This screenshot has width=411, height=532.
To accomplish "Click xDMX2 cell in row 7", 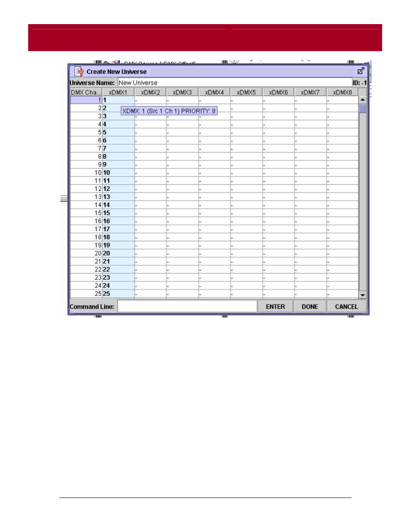I will coord(150,149).
